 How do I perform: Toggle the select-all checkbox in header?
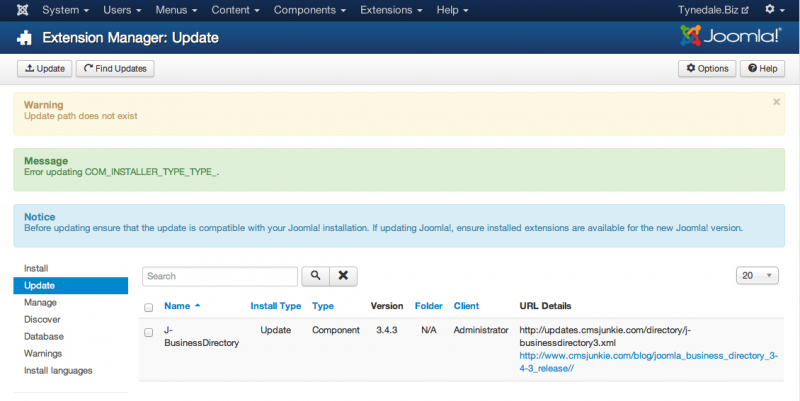point(148,307)
